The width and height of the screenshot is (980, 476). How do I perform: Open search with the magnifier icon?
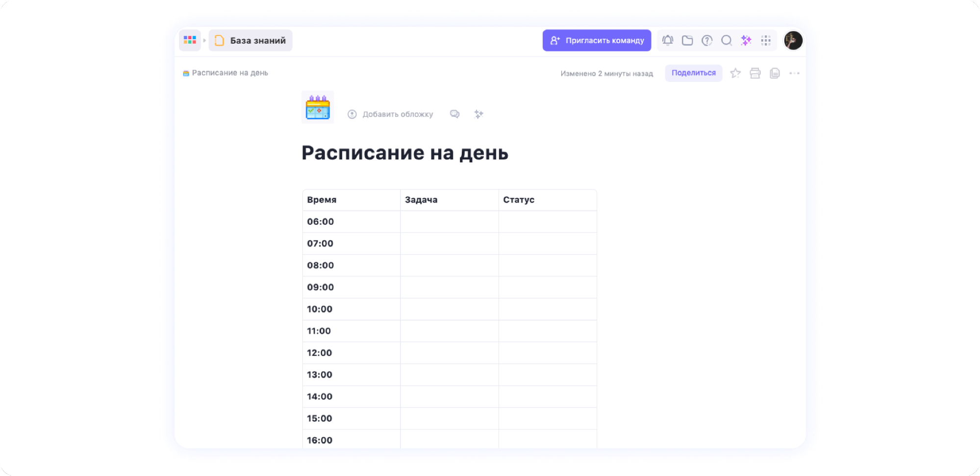[726, 40]
